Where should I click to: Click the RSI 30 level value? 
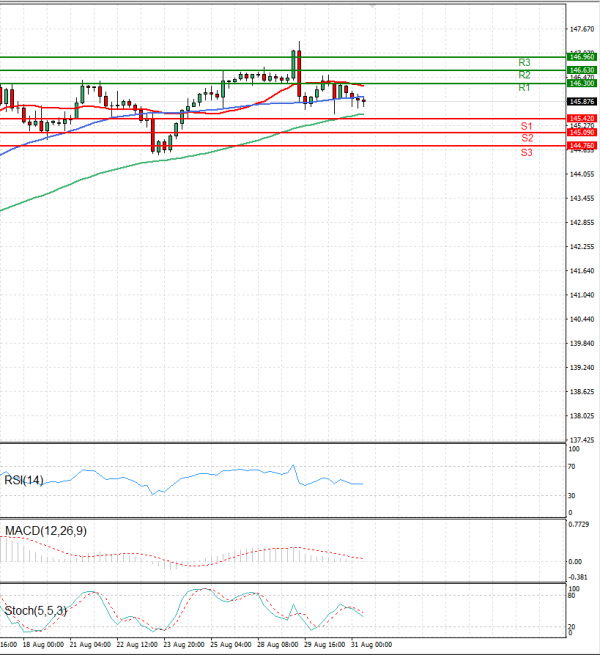(x=572, y=496)
